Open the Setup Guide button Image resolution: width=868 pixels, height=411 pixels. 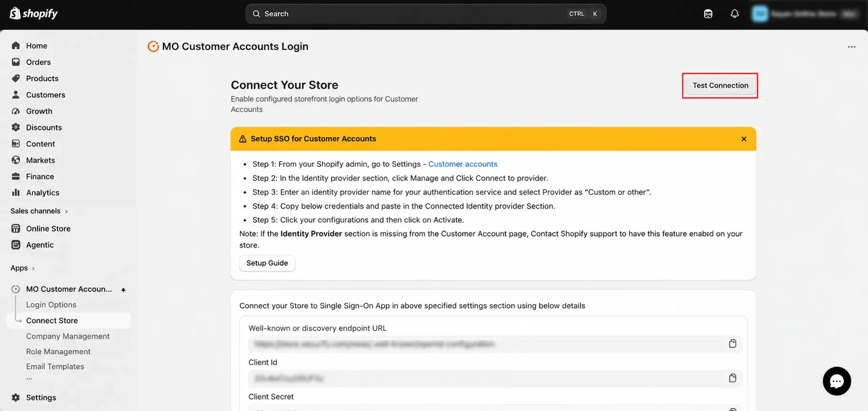click(267, 263)
